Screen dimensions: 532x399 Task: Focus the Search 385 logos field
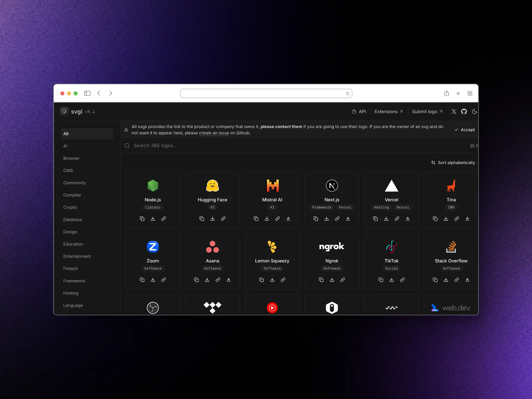coord(299,146)
